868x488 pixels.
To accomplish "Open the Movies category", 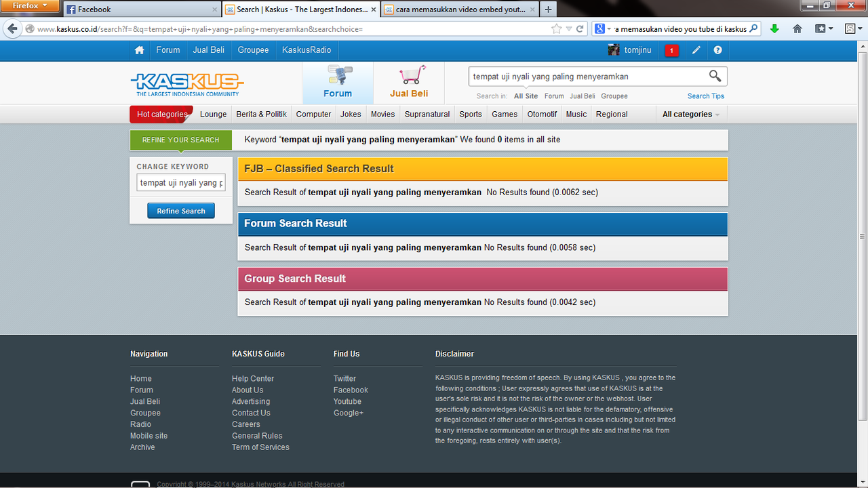I will (x=382, y=115).
